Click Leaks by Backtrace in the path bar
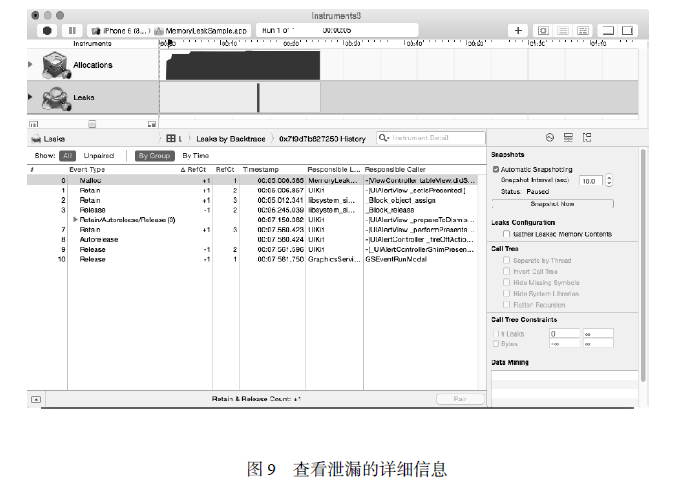700x492 pixels. tap(232, 138)
